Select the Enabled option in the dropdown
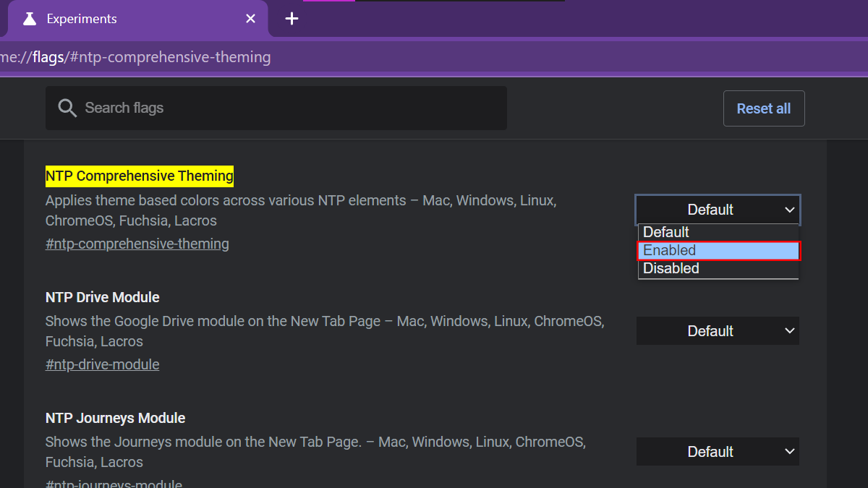The width and height of the screenshot is (868, 488). pyautogui.click(x=718, y=250)
